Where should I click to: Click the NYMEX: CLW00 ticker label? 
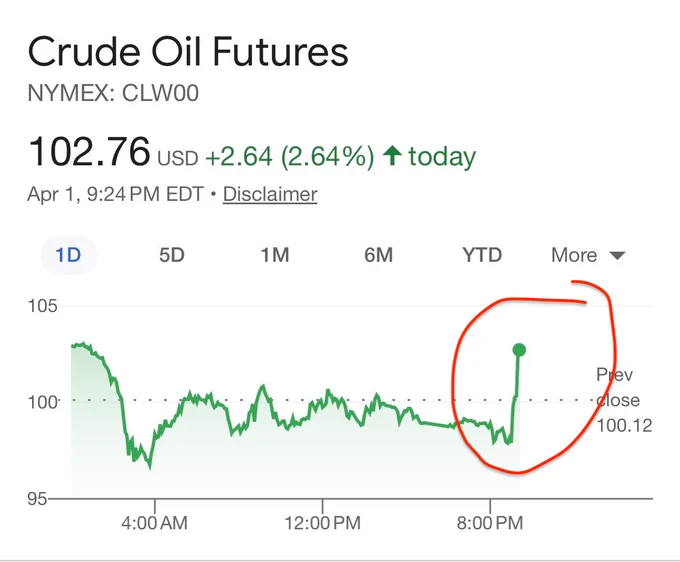click(x=113, y=93)
